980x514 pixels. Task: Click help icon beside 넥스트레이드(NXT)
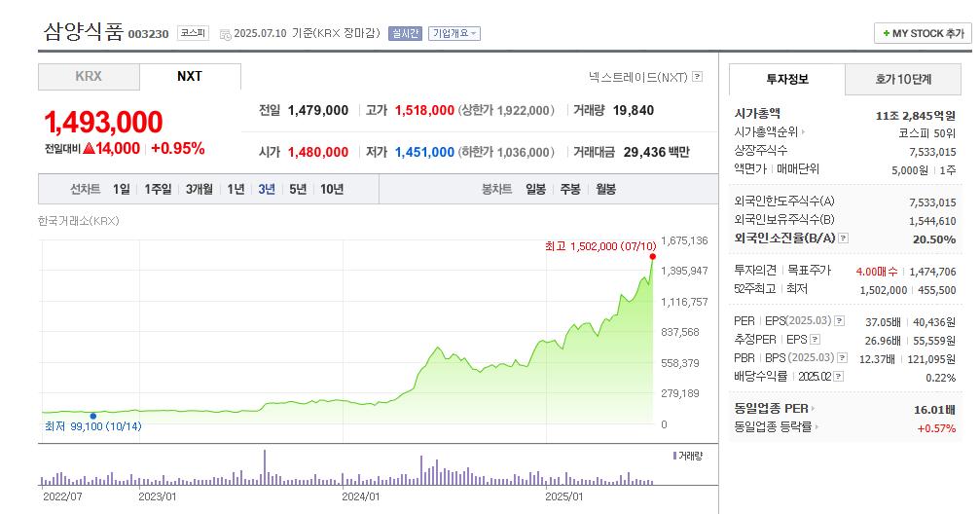click(x=698, y=76)
